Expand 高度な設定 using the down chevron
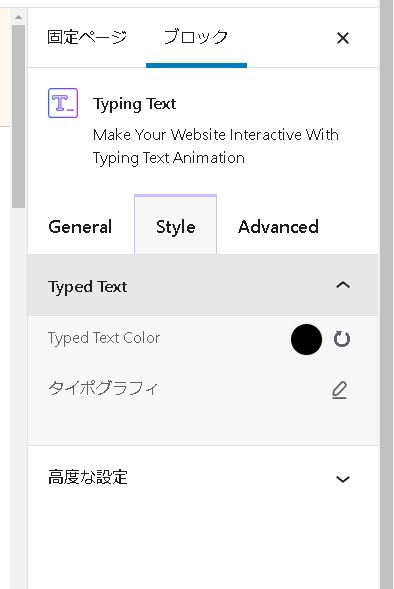The image size is (394, 589). click(343, 479)
